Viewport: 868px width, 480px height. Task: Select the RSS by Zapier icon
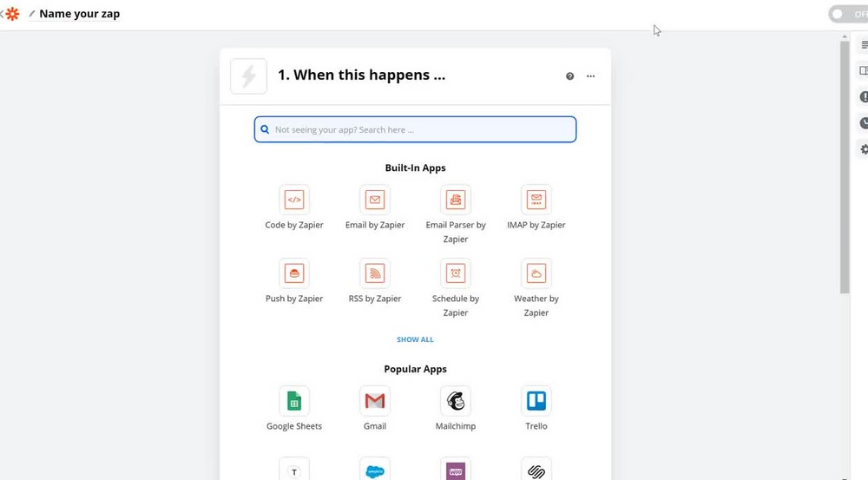click(x=375, y=273)
